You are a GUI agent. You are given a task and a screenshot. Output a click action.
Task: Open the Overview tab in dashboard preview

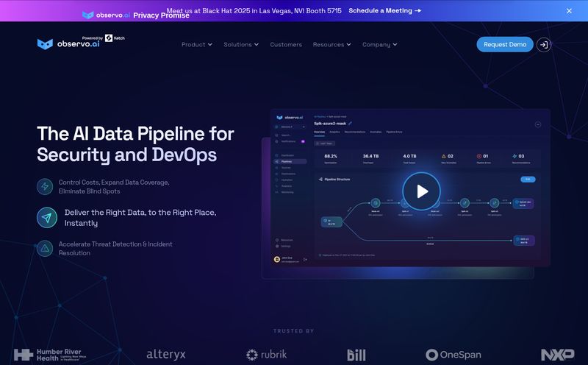point(319,132)
